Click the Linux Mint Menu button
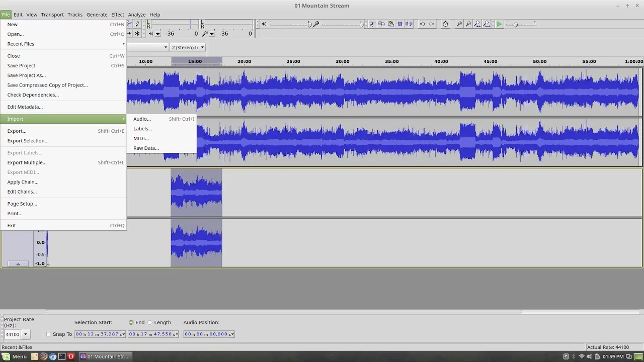The width and height of the screenshot is (644, 362). point(15,356)
